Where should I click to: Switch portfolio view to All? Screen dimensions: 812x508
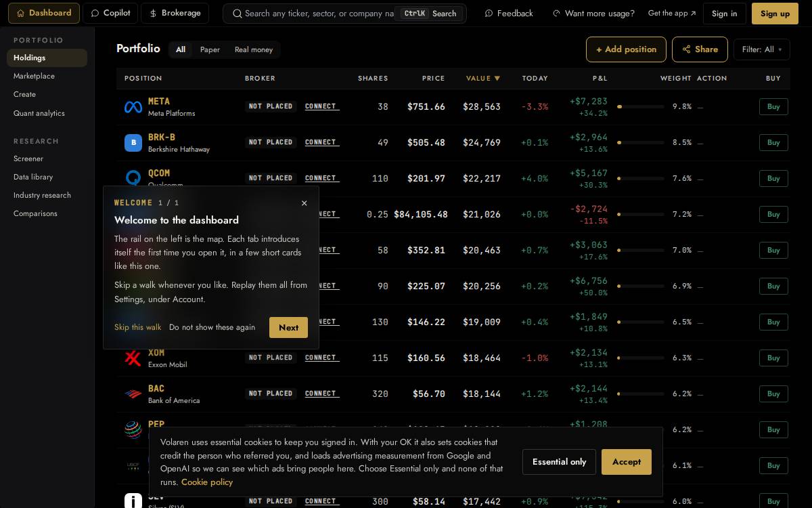(181, 49)
